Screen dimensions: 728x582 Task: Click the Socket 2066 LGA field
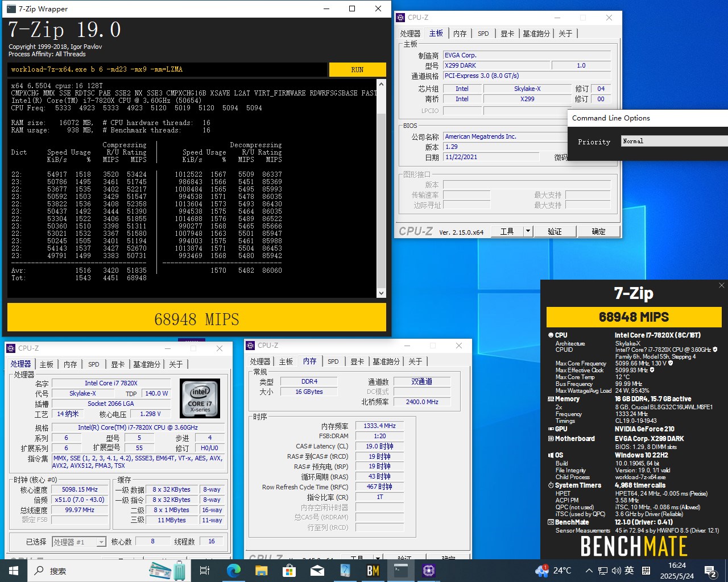coord(111,404)
